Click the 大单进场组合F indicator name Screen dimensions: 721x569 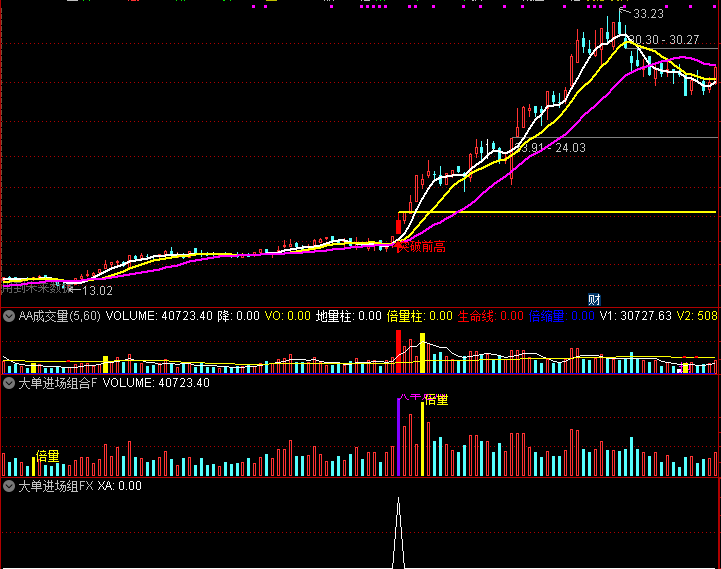click(x=58, y=383)
